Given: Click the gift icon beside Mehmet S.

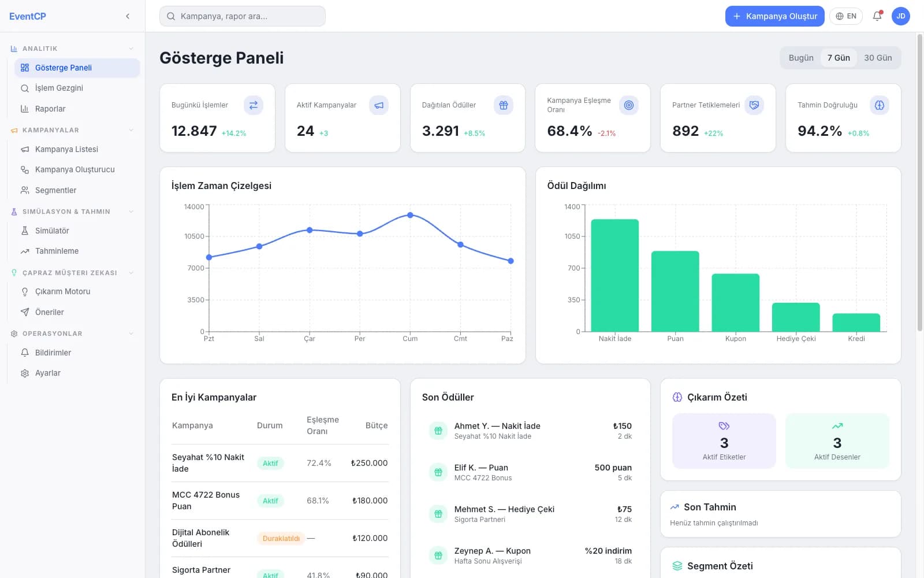Looking at the screenshot, I should pyautogui.click(x=438, y=514).
